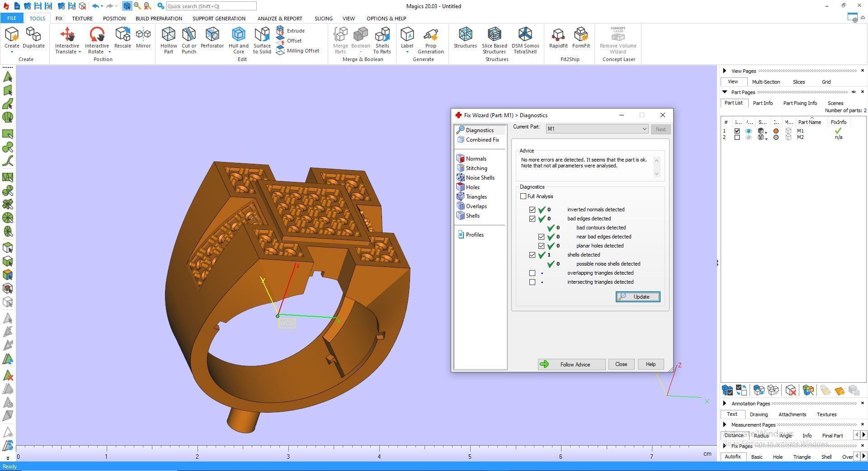
Task: Expand the Create dropdown arrow
Action: [12, 52]
